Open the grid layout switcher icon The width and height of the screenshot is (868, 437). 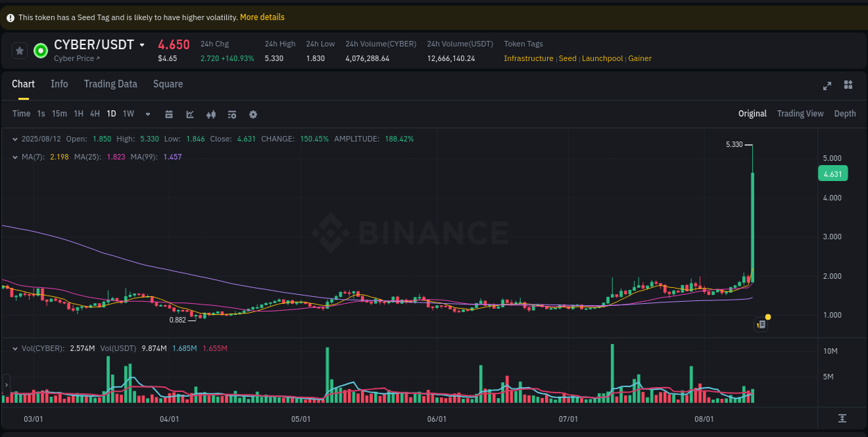[848, 85]
